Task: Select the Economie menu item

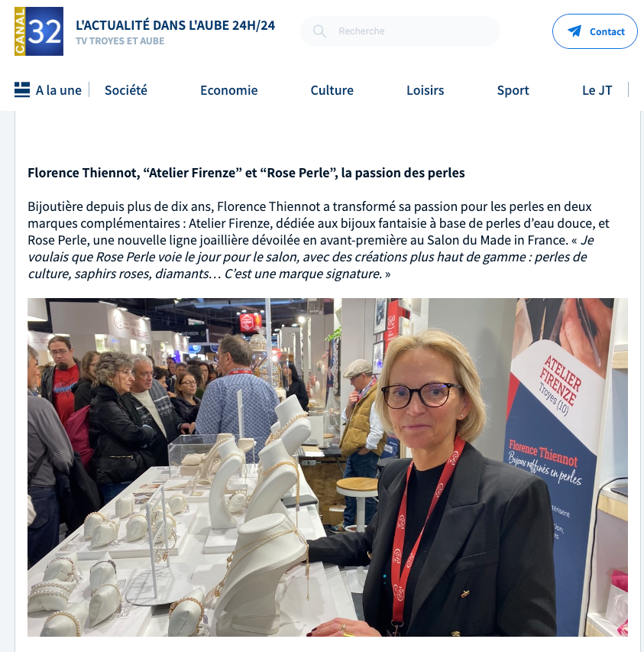Action: click(229, 90)
